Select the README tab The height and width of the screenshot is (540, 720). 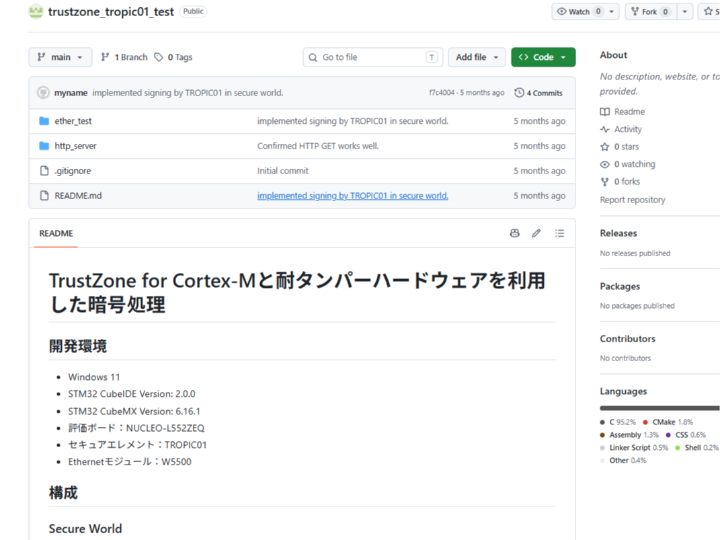coord(56,233)
